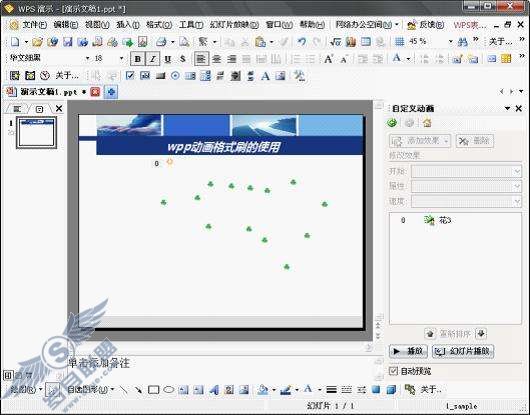
Task: Click the Save floppy disk icon
Action: [68, 42]
